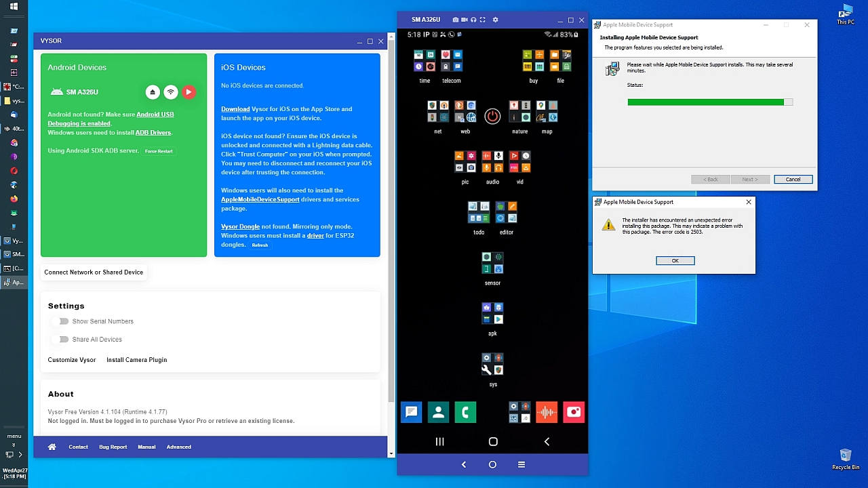Open the Contacts app in phone dock
Viewport: 868px width, 488px height.
coord(438,412)
